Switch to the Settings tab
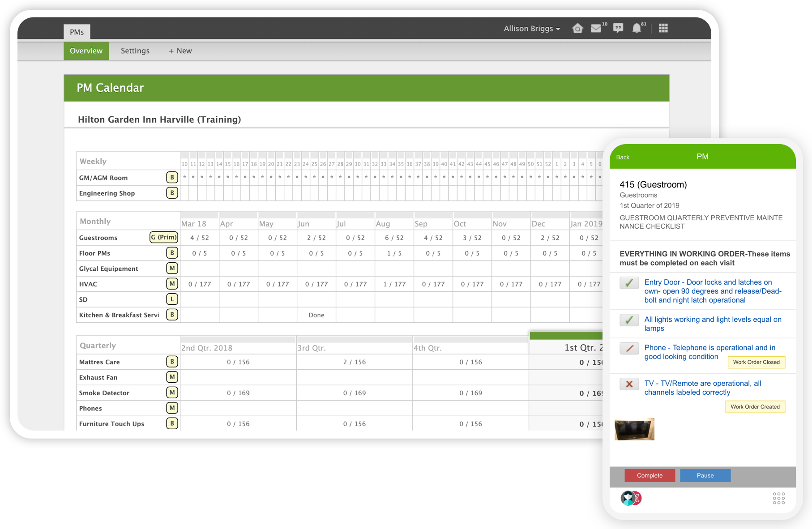 135,51
